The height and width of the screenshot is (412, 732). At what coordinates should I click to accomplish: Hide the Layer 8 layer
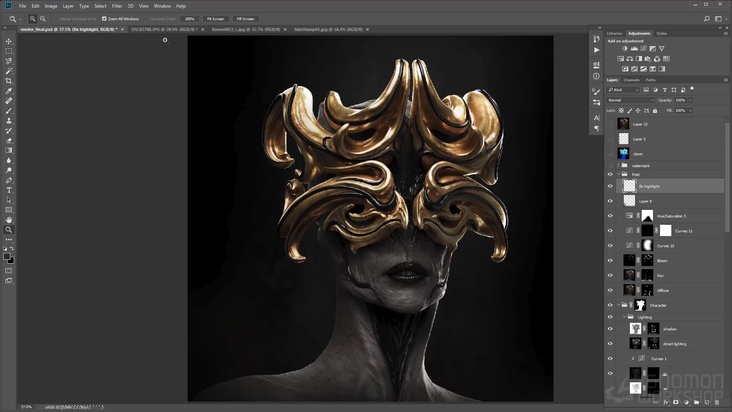tap(610, 201)
